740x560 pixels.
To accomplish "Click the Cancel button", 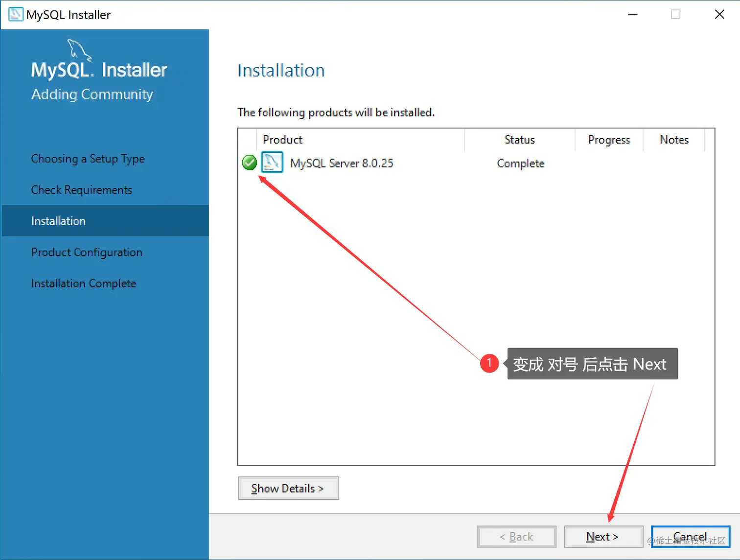I will coord(691,537).
